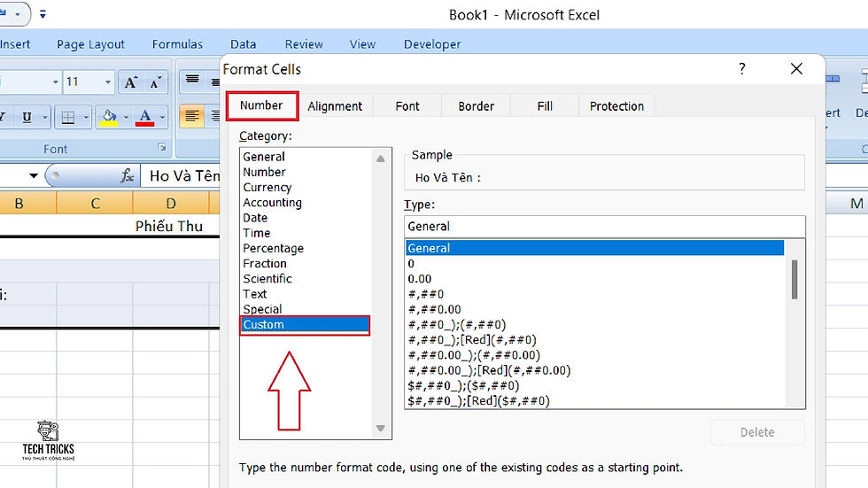Click Category list scroll down arrow
This screenshot has width=868, height=488.
(x=380, y=428)
